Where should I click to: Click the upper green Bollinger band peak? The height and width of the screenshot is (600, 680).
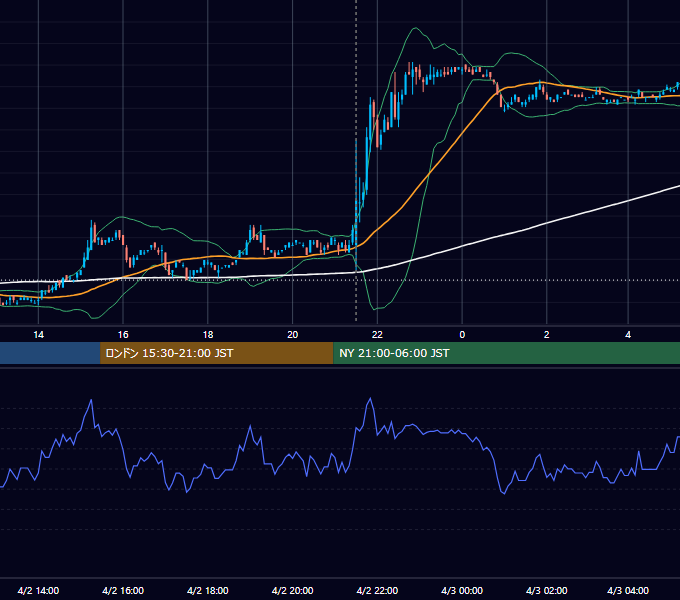click(x=415, y=29)
